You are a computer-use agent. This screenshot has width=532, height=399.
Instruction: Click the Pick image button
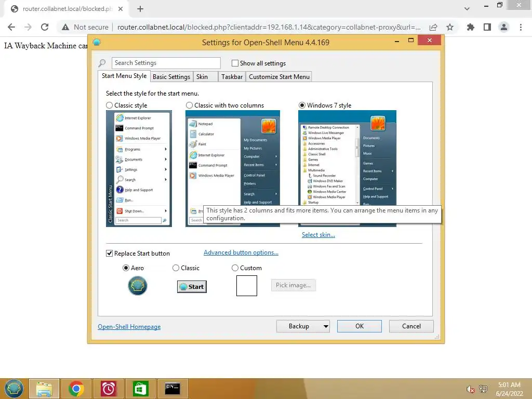pos(293,285)
